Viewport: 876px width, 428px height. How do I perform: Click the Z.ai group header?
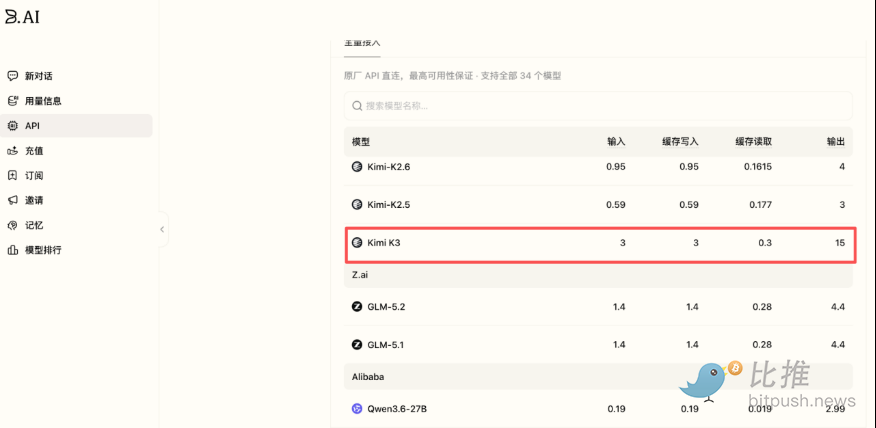598,275
